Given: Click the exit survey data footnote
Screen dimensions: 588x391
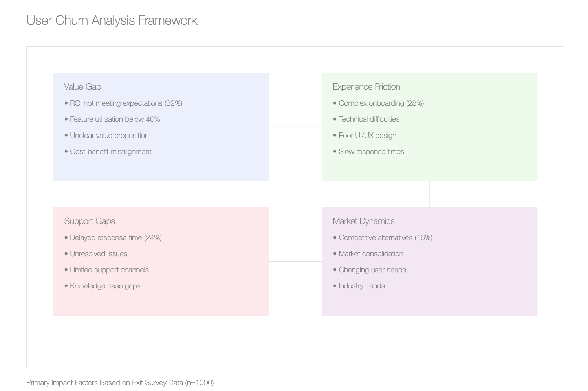Looking at the screenshot, I should (x=120, y=383).
